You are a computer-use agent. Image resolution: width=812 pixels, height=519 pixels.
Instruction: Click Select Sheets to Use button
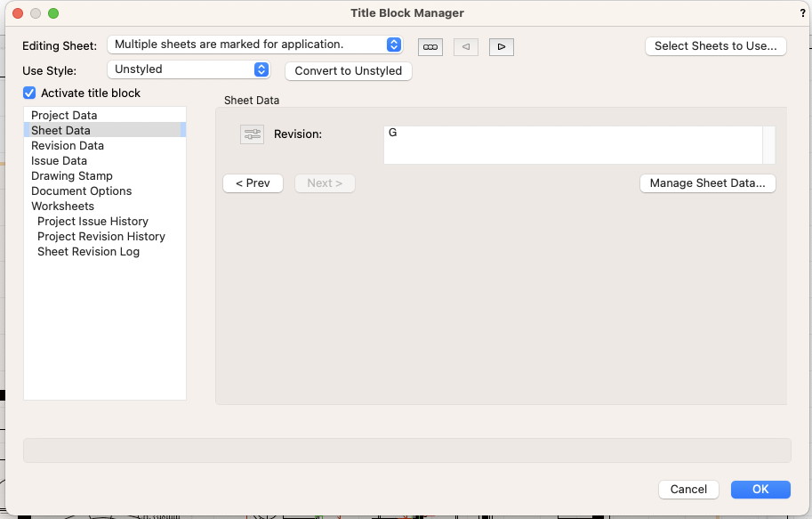(x=715, y=46)
